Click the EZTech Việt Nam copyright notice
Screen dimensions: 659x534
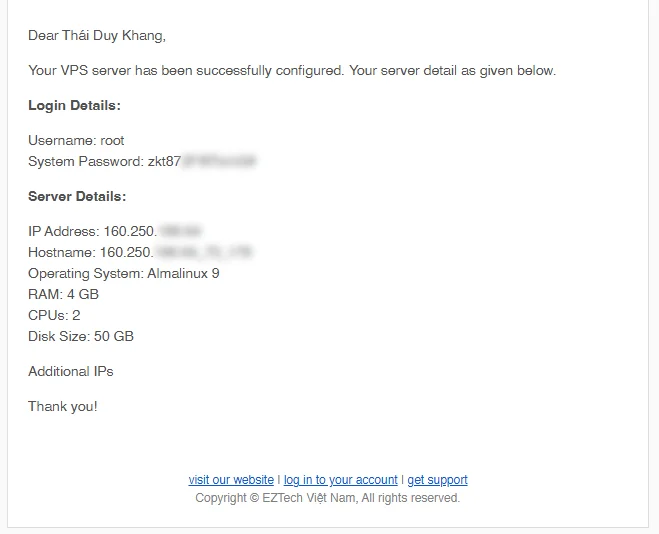click(x=328, y=498)
